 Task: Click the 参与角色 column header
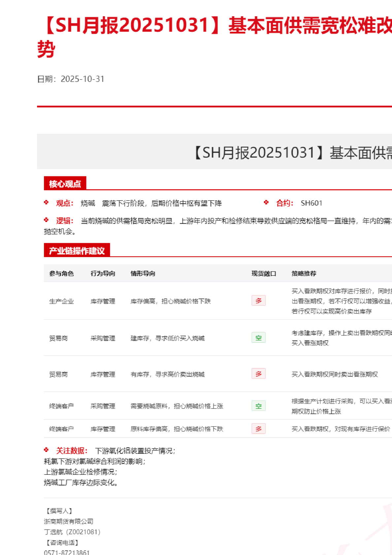point(61,274)
